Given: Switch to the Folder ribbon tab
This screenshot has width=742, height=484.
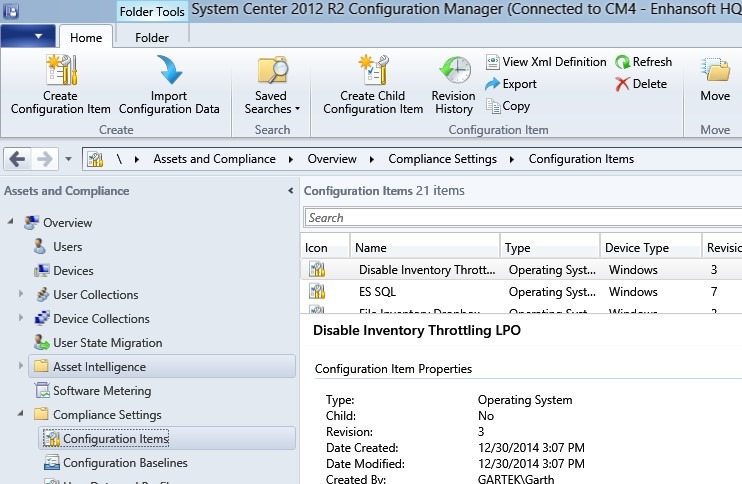Looking at the screenshot, I should click(151, 37).
